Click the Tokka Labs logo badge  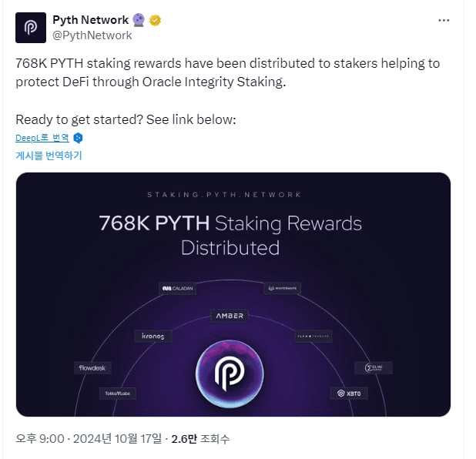[x=119, y=394]
